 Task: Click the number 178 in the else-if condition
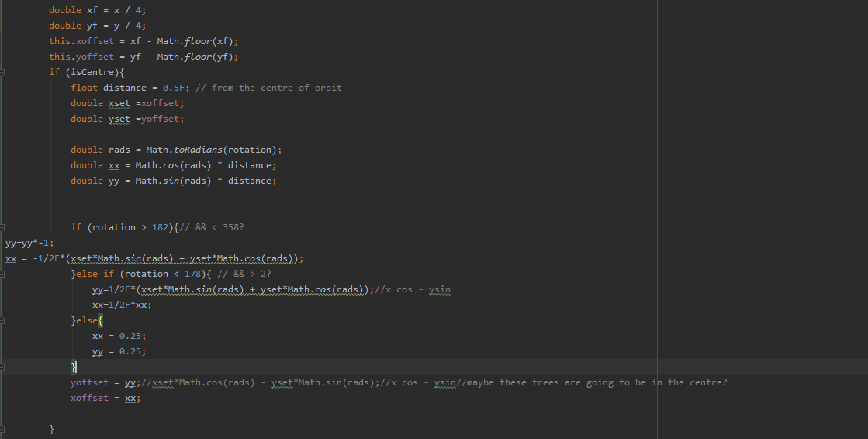click(192, 274)
